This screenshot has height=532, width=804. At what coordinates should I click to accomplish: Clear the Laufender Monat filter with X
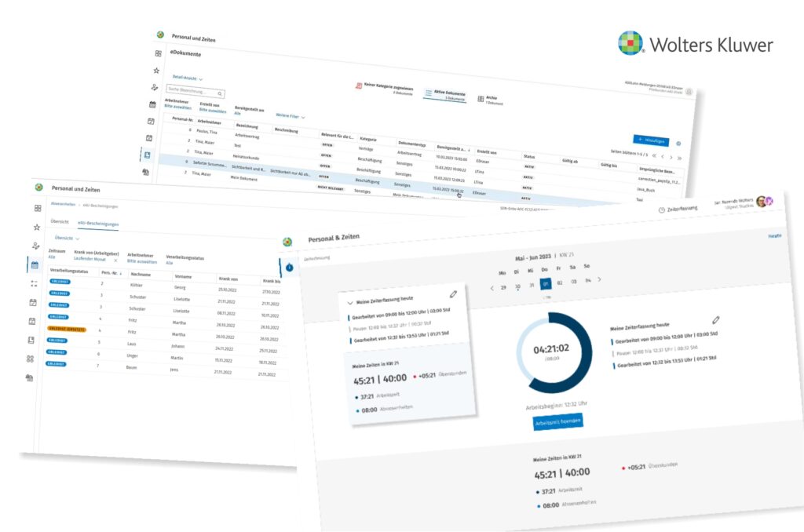tap(115, 259)
